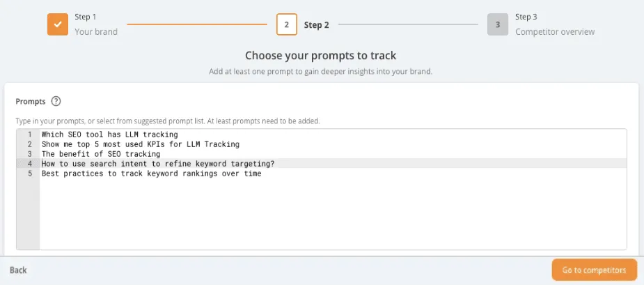Image resolution: width=644 pixels, height=285 pixels.
Task: Click the highlighted 'search intent' prompt line
Action: pos(158,164)
